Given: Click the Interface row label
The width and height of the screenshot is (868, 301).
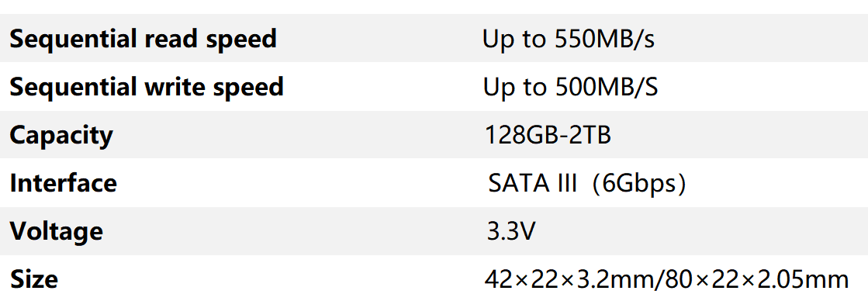Looking at the screenshot, I should click(x=63, y=184).
